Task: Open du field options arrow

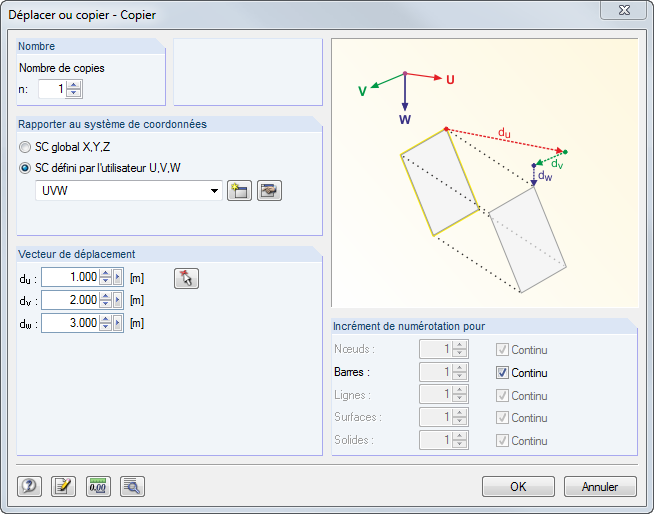Action: point(117,277)
